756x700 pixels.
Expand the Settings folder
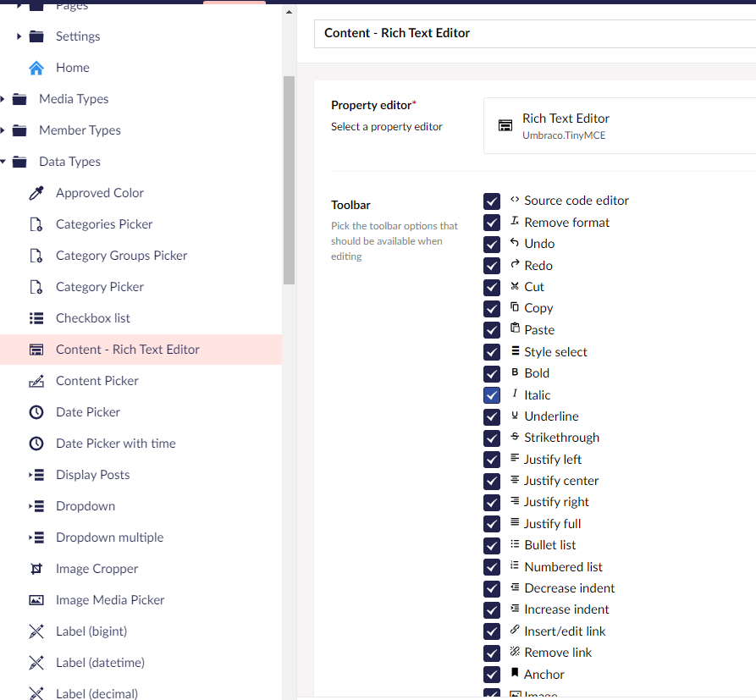[20, 36]
